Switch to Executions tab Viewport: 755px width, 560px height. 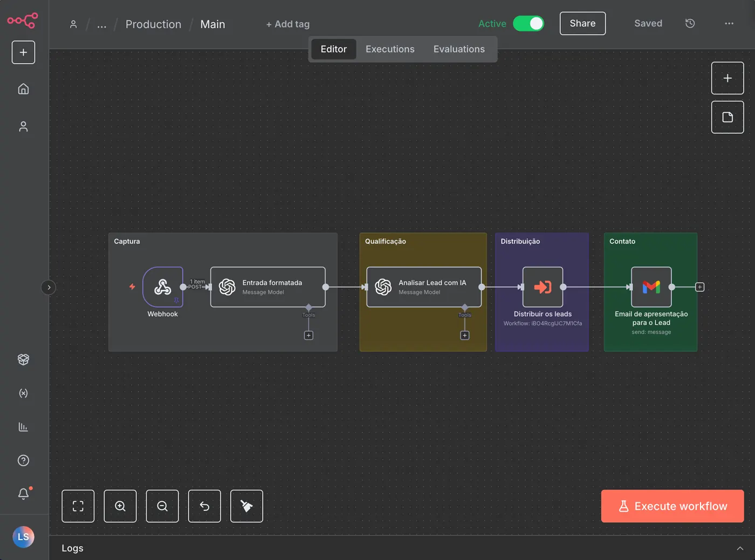point(390,49)
